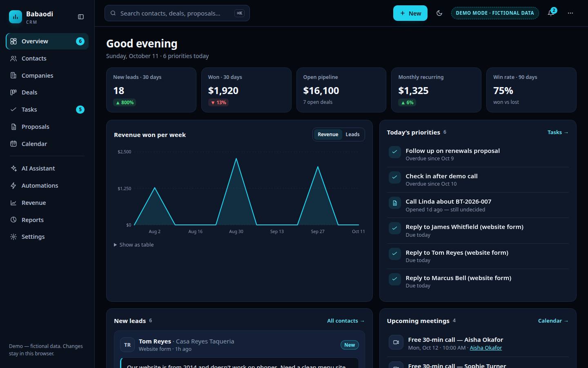Screen dimensions: 588x368
Task: Switch chart to Revenue view
Action: tap(328, 135)
